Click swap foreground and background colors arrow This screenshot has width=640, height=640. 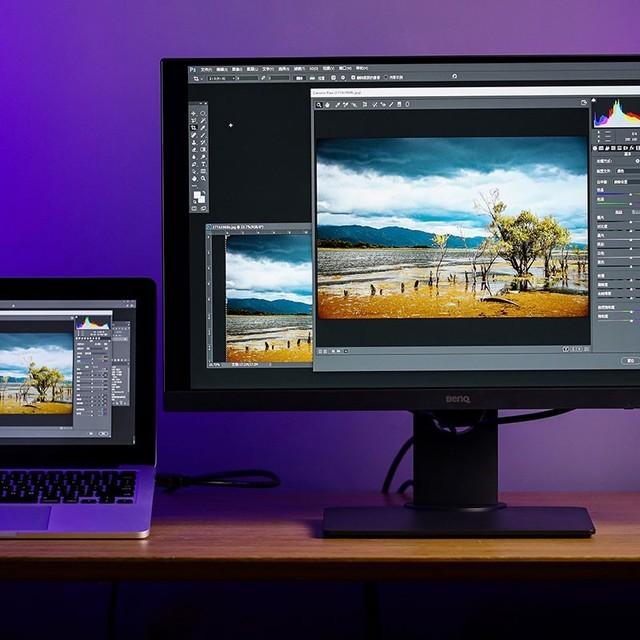point(204,193)
